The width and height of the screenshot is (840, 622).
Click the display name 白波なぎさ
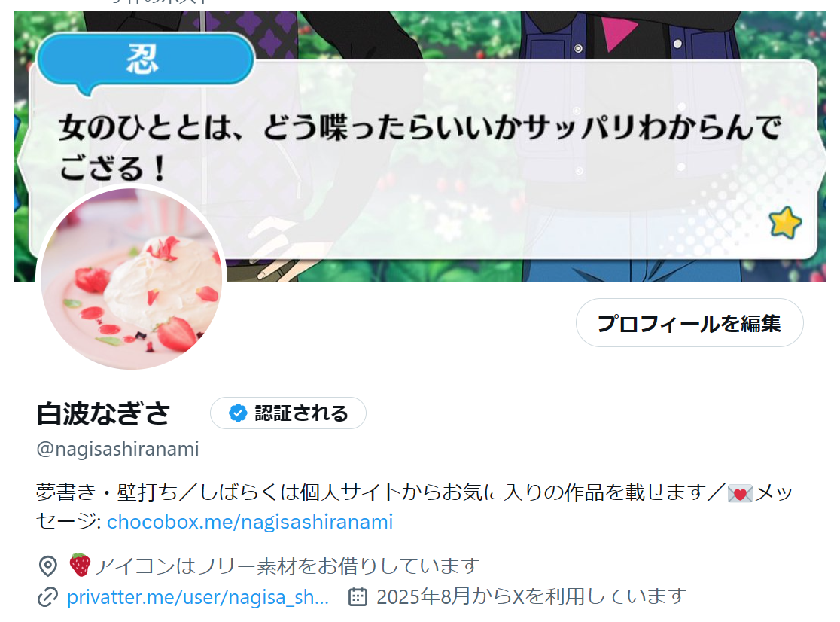point(103,413)
